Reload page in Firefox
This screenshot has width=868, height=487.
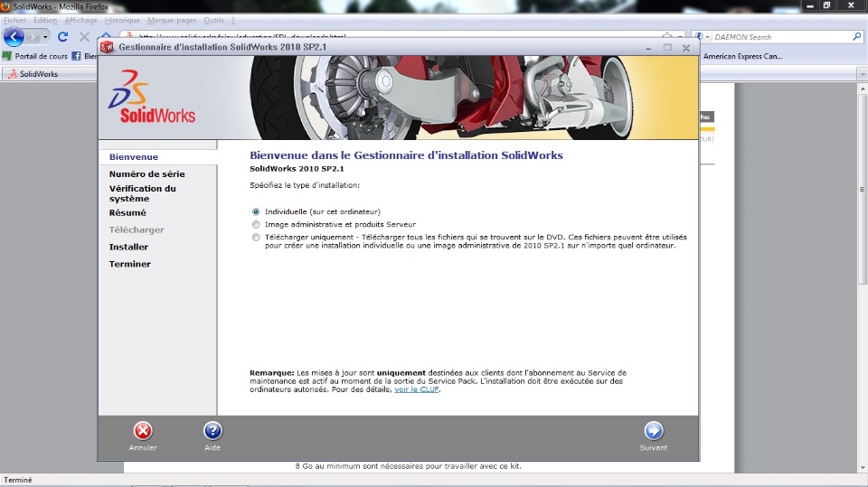pos(62,36)
